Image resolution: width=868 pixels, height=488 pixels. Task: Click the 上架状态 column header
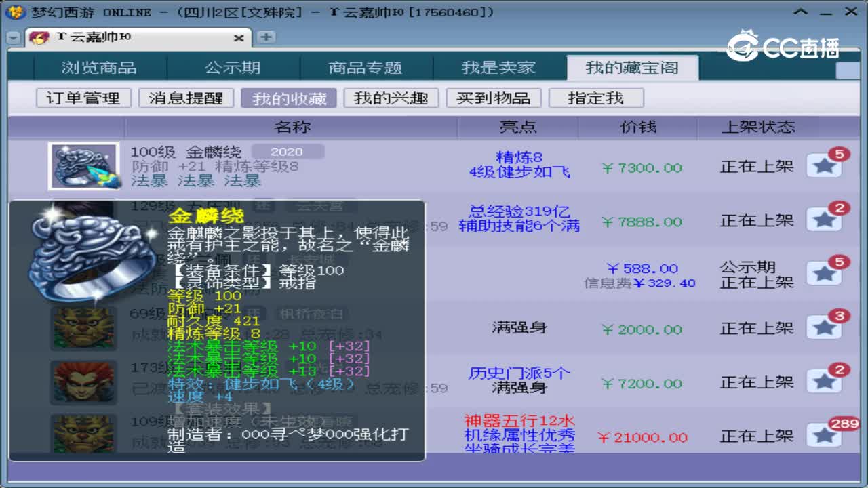point(757,127)
